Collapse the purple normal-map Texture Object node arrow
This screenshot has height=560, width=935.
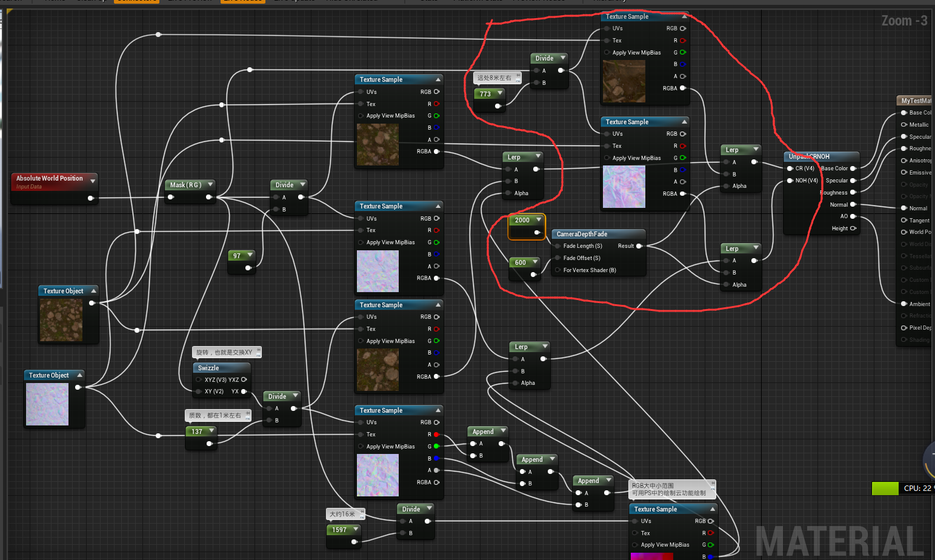click(79, 375)
